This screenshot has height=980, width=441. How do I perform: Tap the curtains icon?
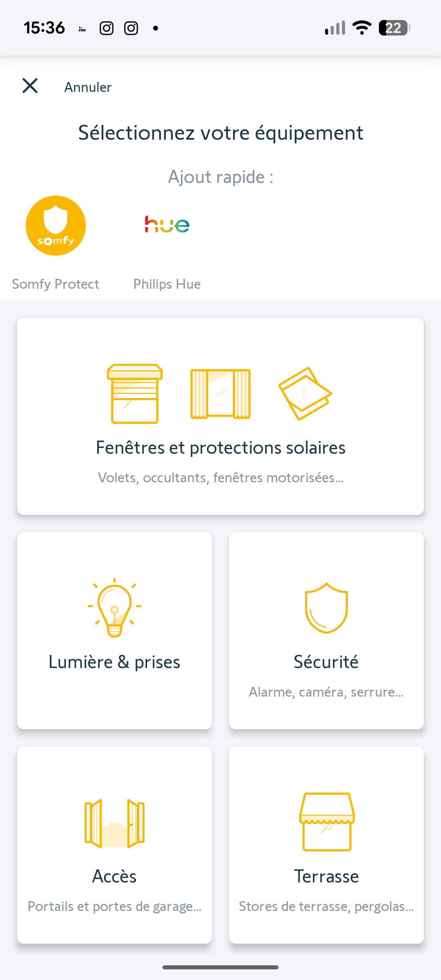pos(220,394)
